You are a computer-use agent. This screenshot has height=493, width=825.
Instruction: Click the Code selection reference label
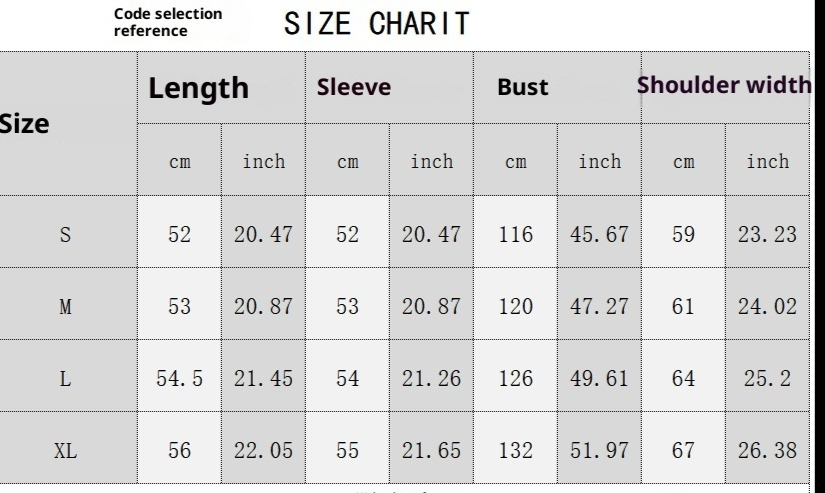[x=167, y=23]
